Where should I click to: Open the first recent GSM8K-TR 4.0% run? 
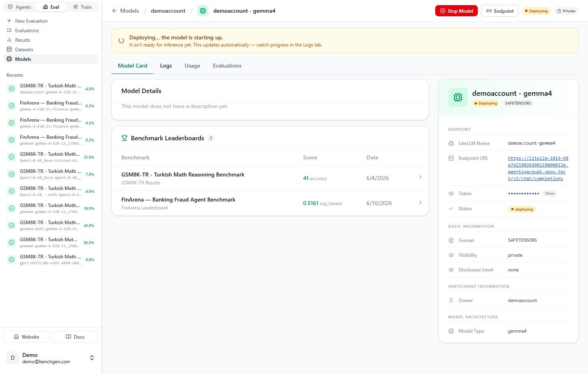51,89
